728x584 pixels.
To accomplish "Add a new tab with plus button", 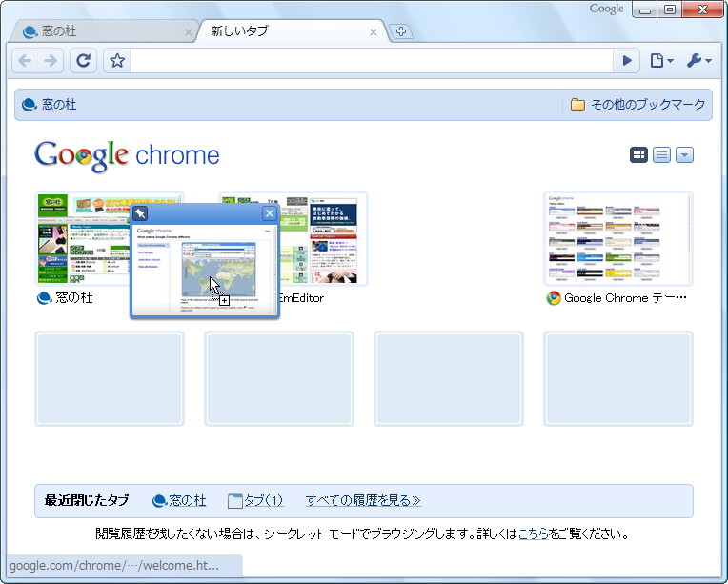I will click(x=401, y=31).
